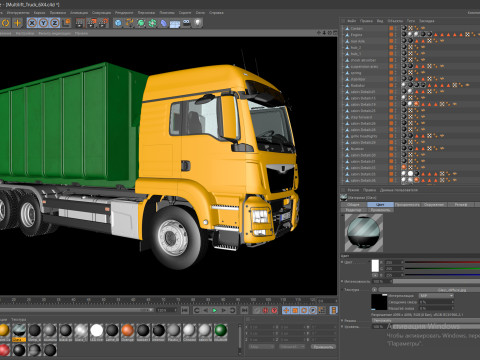The height and width of the screenshot is (360, 480).
Task: Click the texture tag sphere on the hub_2 row
Action: [404, 47]
